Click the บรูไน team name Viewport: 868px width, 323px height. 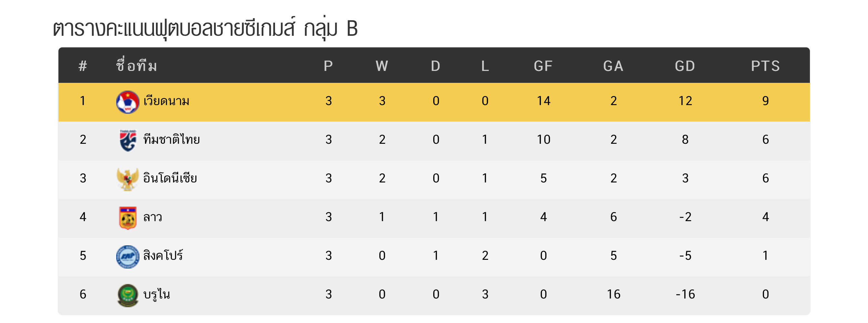tap(156, 294)
